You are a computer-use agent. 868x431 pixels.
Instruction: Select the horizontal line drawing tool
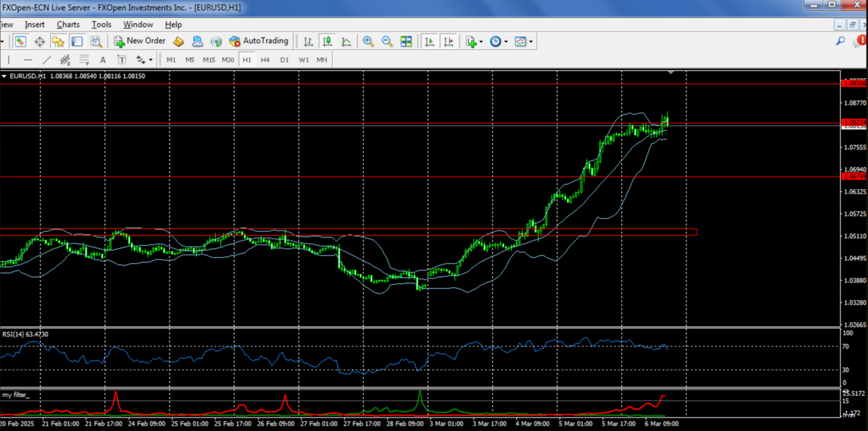(28, 60)
